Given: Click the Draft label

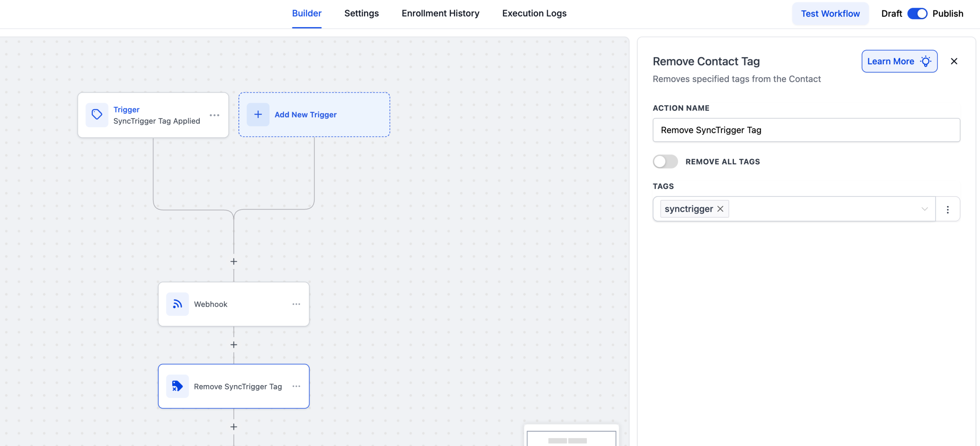Looking at the screenshot, I should 892,14.
